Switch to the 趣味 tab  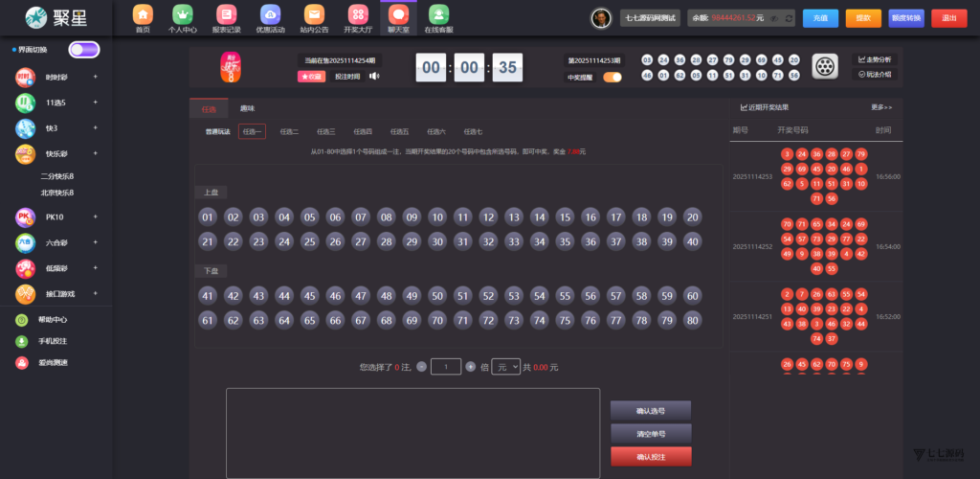pyautogui.click(x=248, y=109)
